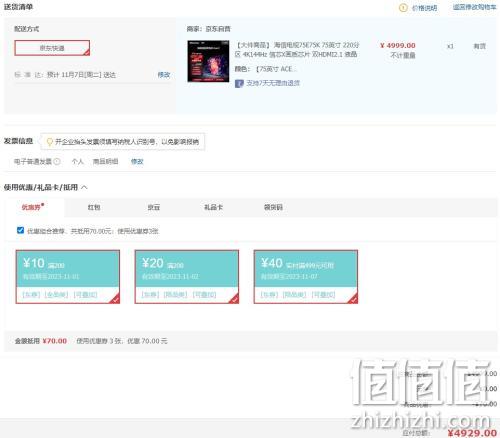Switch to 礼品卡 tab
The image size is (500, 438).
click(x=213, y=207)
